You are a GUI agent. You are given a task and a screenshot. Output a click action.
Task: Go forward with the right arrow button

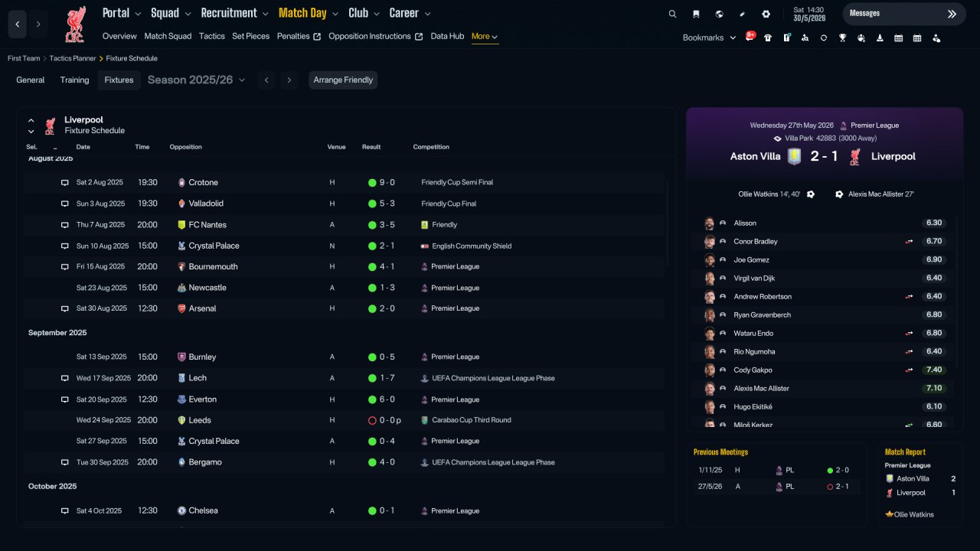click(x=38, y=24)
